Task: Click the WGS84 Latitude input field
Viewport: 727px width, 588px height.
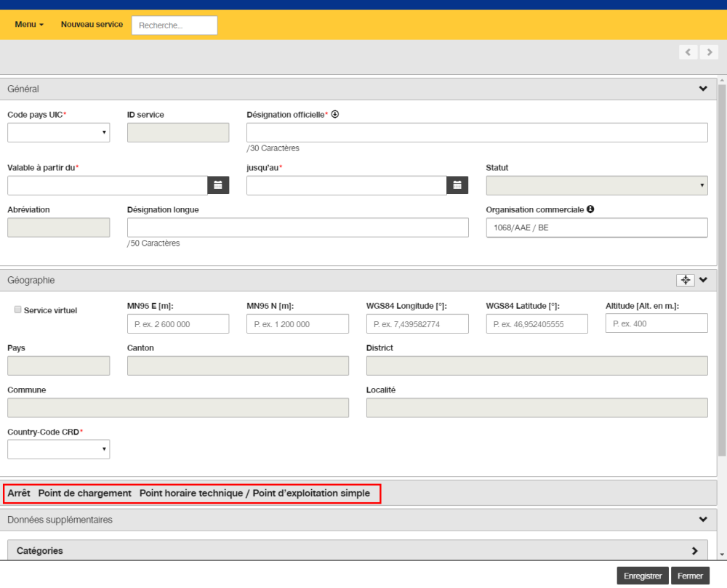Action: (537, 324)
